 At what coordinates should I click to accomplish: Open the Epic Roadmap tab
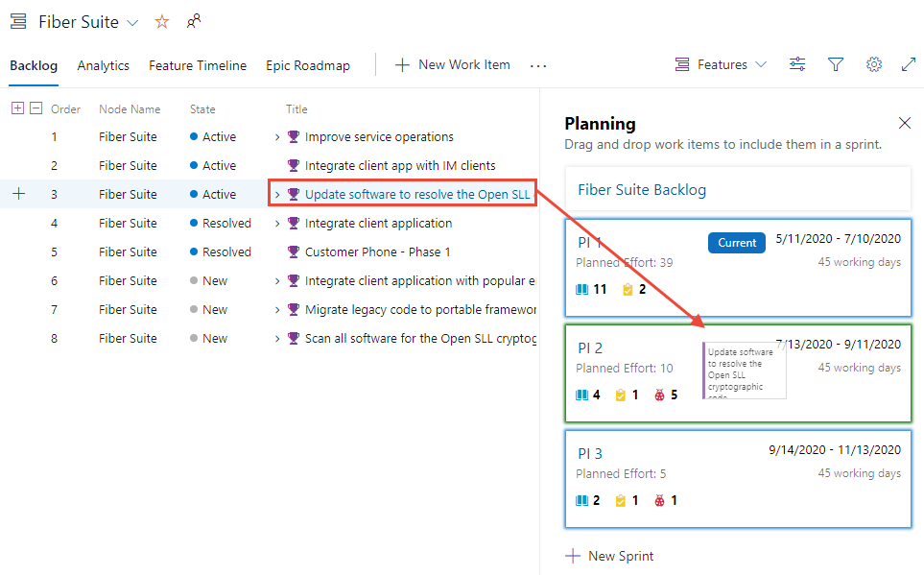coord(308,65)
